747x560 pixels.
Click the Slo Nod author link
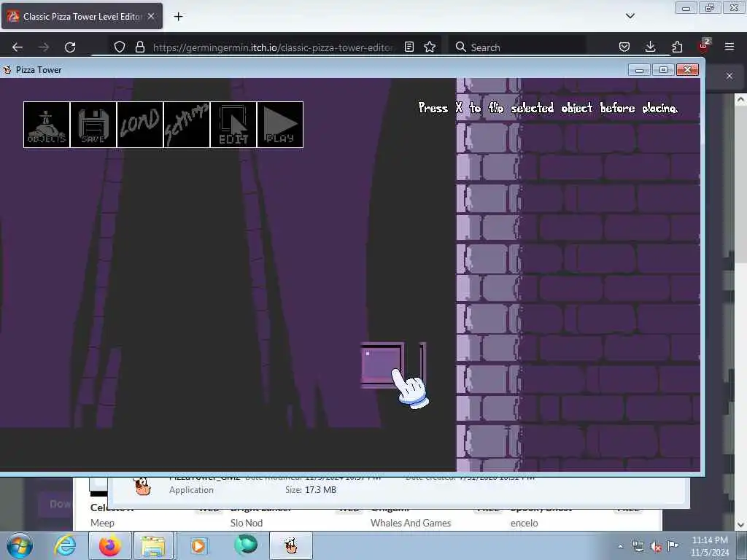click(247, 523)
